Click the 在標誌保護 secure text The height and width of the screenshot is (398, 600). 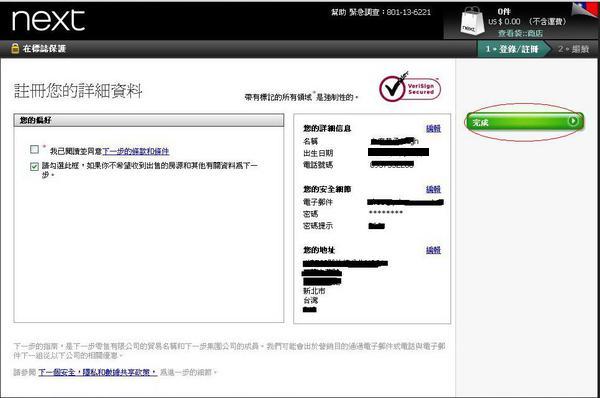(x=44, y=49)
